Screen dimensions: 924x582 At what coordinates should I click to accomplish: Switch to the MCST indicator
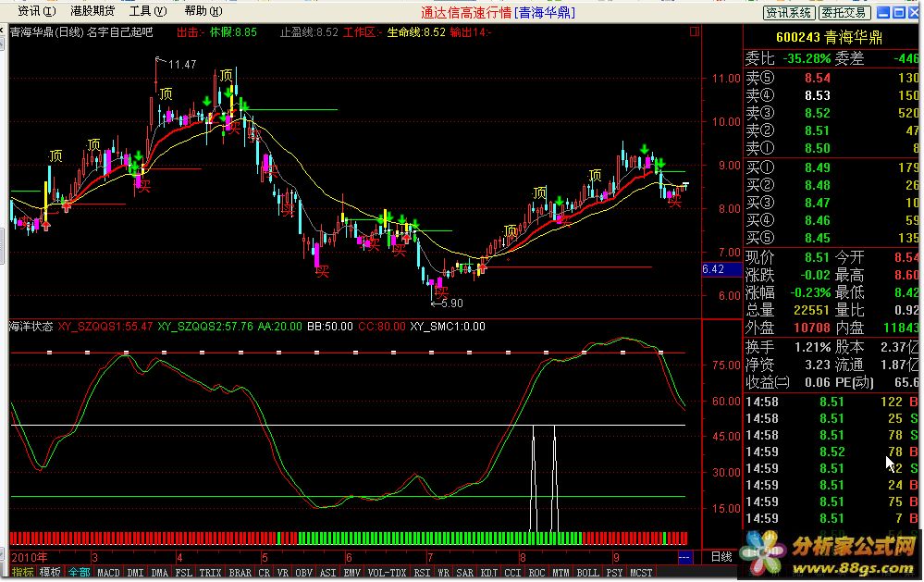click(641, 573)
